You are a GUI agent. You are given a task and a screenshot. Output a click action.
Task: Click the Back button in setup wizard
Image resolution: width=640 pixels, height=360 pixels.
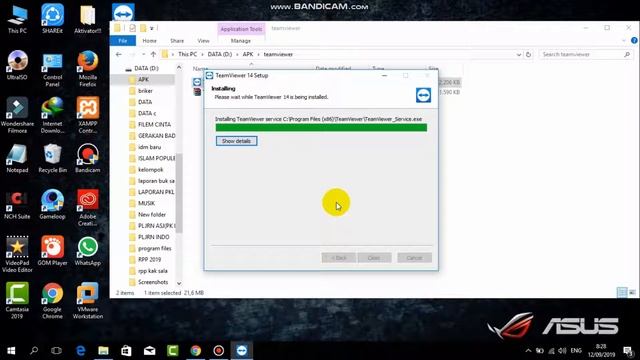tap(338, 258)
